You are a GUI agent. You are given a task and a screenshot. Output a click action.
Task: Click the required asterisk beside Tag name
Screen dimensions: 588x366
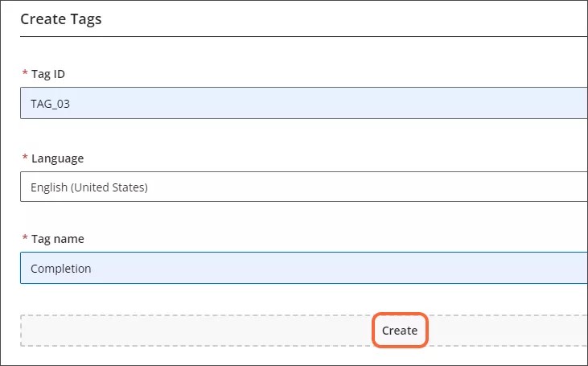(x=23, y=240)
